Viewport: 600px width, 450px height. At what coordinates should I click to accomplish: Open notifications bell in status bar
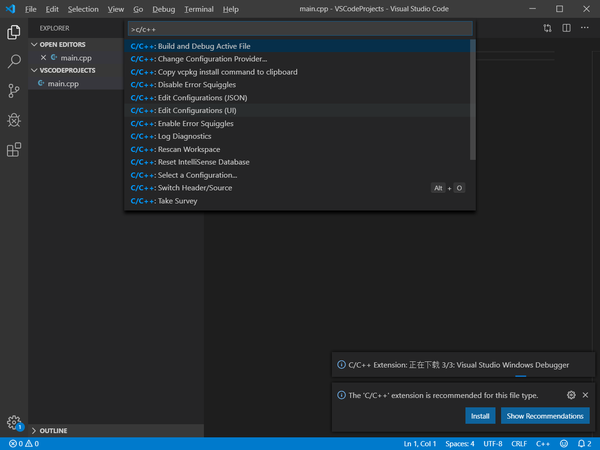(584, 444)
